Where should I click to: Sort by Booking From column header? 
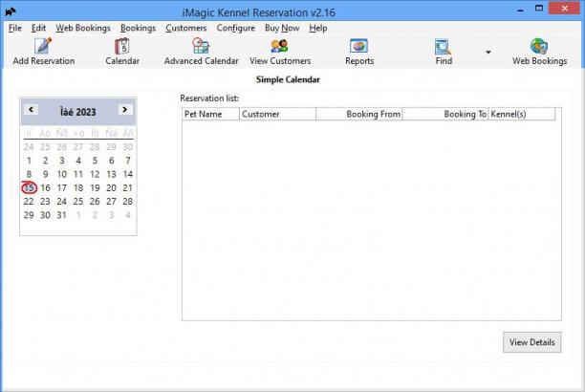(x=358, y=114)
